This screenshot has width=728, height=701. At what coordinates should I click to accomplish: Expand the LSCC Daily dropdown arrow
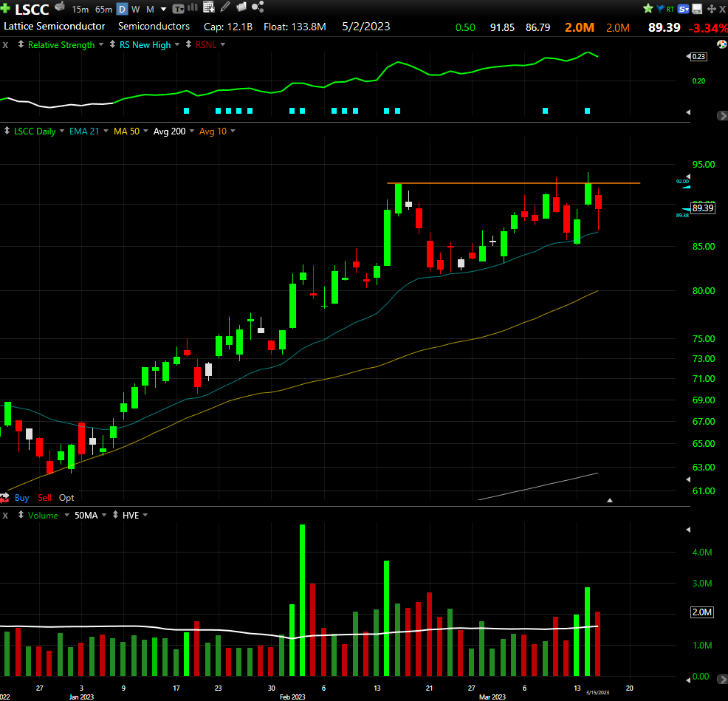62,131
